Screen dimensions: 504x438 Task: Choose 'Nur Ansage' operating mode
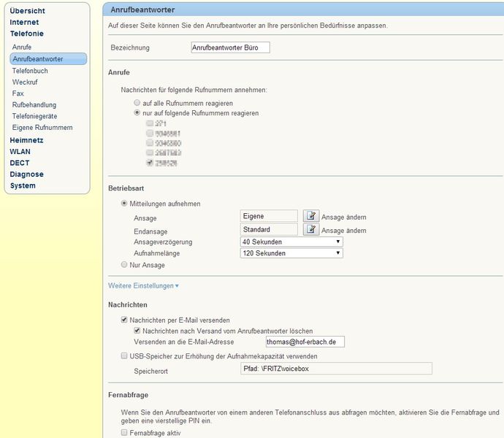124,264
